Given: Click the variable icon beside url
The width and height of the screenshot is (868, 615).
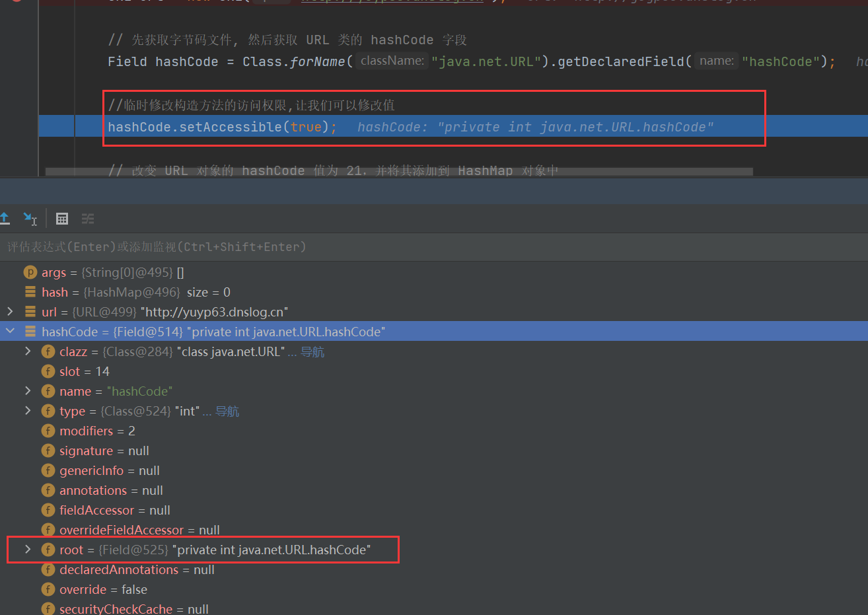Looking at the screenshot, I should tap(30, 312).
